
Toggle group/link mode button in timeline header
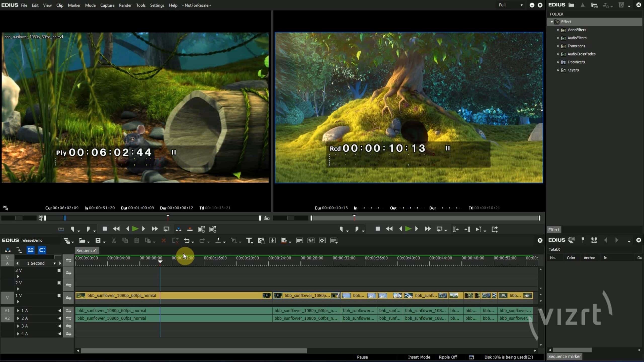click(31, 250)
